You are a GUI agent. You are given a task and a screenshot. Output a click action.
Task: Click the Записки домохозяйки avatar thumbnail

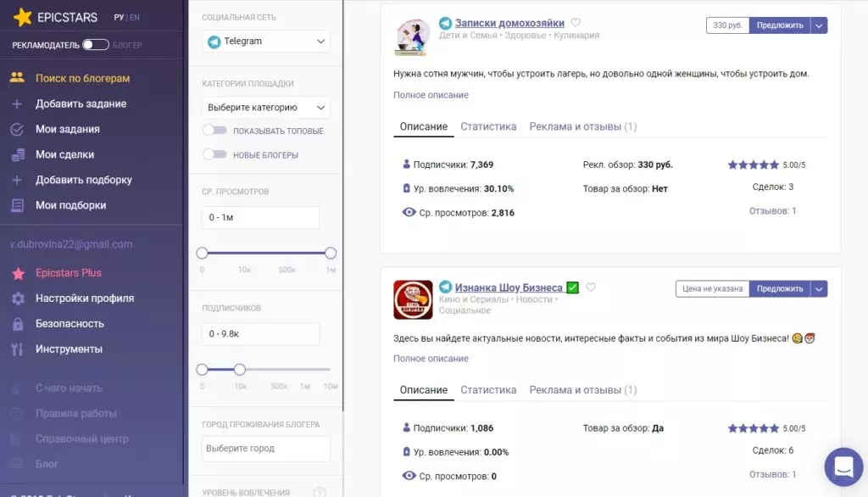tap(413, 36)
